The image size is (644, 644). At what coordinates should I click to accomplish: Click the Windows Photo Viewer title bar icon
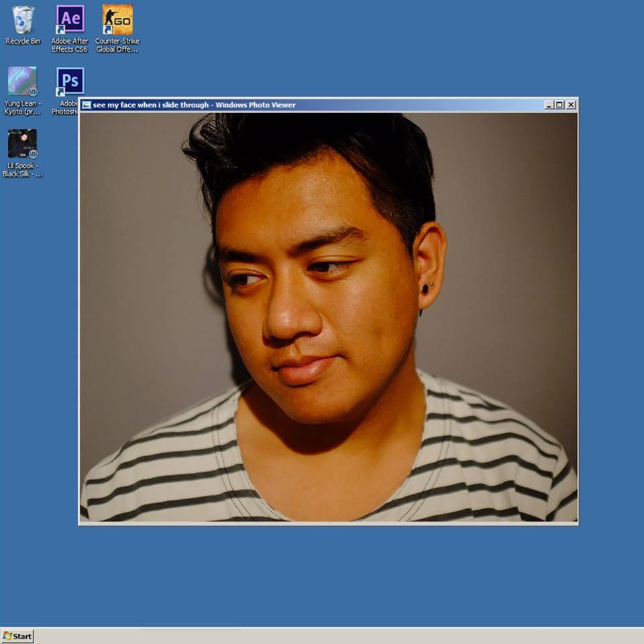coord(86,105)
